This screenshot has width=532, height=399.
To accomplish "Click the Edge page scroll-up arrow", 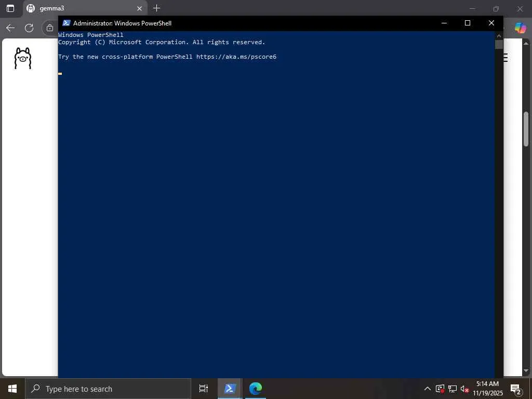I will pos(526,44).
